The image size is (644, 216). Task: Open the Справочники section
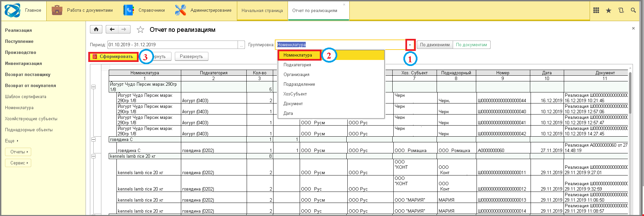[144, 10]
